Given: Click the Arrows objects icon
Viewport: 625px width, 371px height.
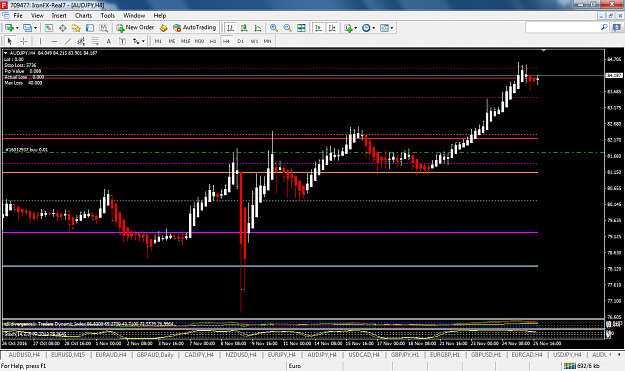Looking at the screenshot, I should (136, 41).
